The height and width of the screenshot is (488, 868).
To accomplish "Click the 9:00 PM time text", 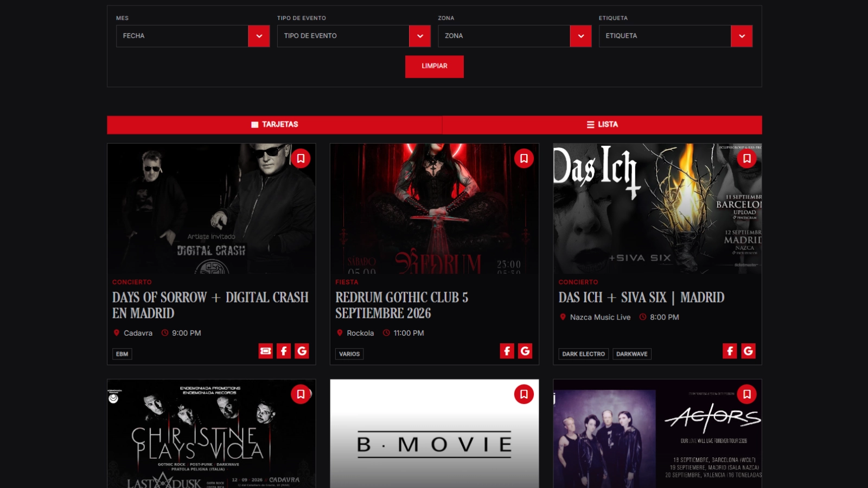I will 187,333.
